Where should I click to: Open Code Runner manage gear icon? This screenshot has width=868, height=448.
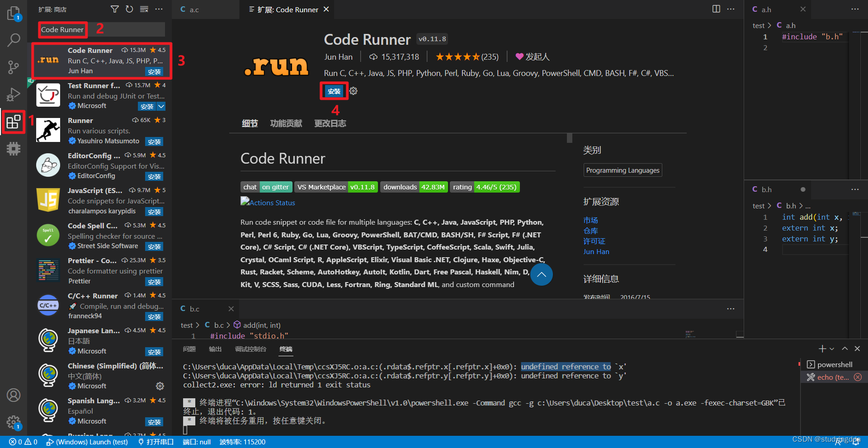coord(354,91)
